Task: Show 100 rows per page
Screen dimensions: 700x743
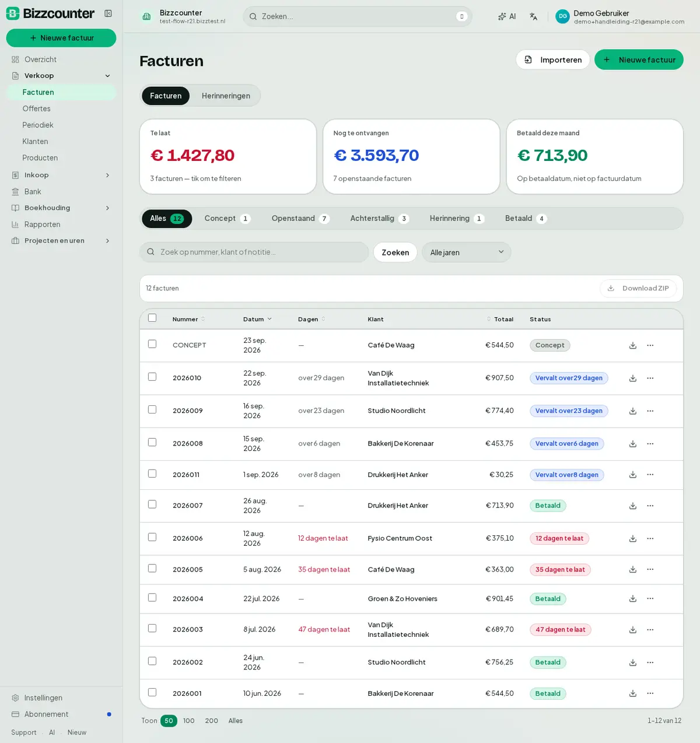Action: (x=188, y=721)
